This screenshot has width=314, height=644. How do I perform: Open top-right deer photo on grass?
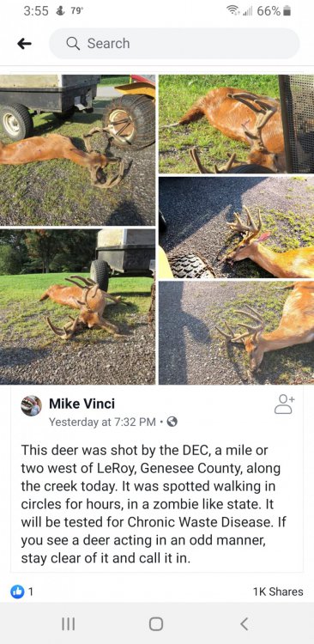tap(237, 124)
